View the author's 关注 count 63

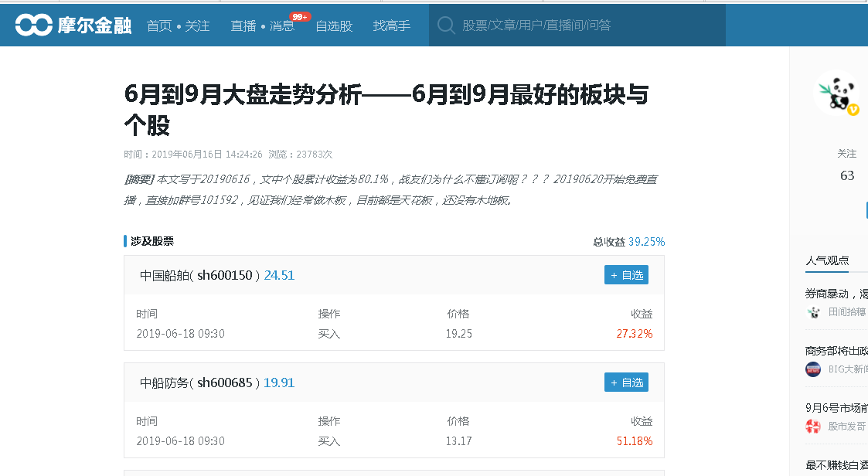tap(847, 175)
